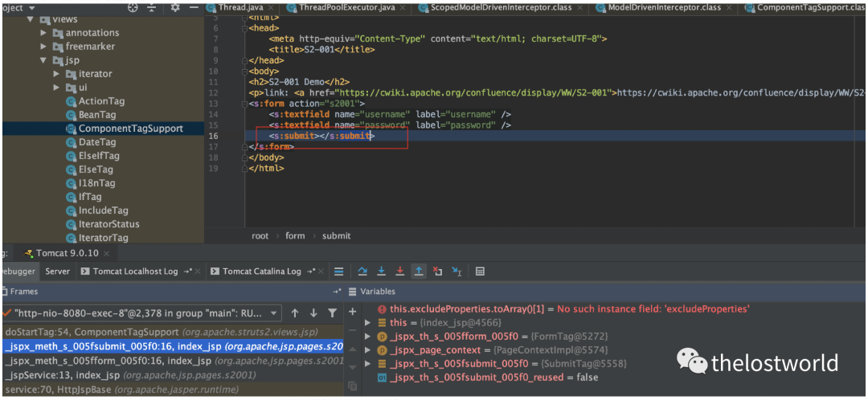This screenshot has width=868, height=400.
Task: Open the Tomcat Catalina Log tab
Action: [x=261, y=271]
